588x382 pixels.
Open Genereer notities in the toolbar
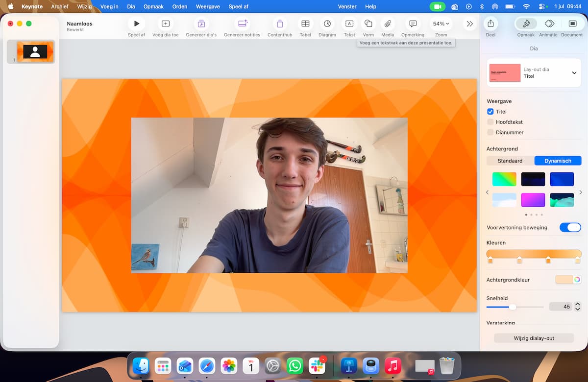click(242, 24)
